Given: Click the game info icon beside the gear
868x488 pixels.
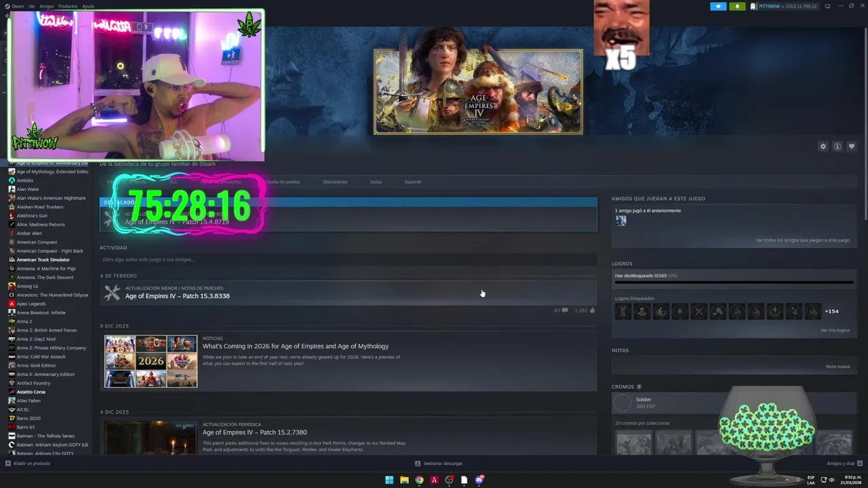Looking at the screenshot, I should point(837,146).
